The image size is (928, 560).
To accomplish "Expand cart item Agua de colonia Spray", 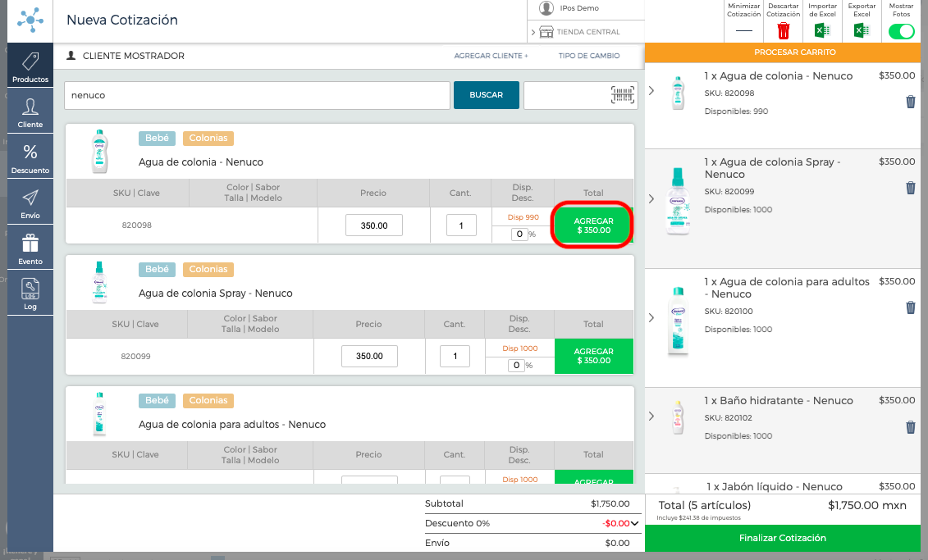I will (651, 198).
